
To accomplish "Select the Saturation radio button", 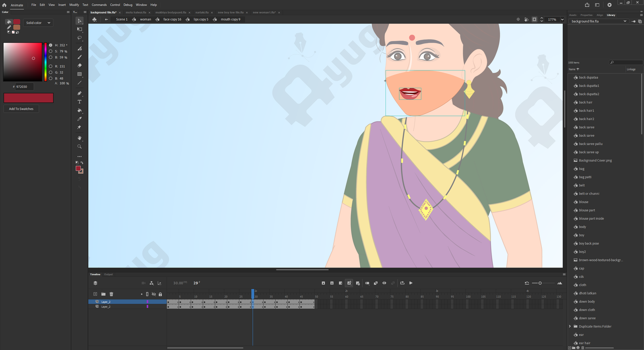I will point(51,51).
